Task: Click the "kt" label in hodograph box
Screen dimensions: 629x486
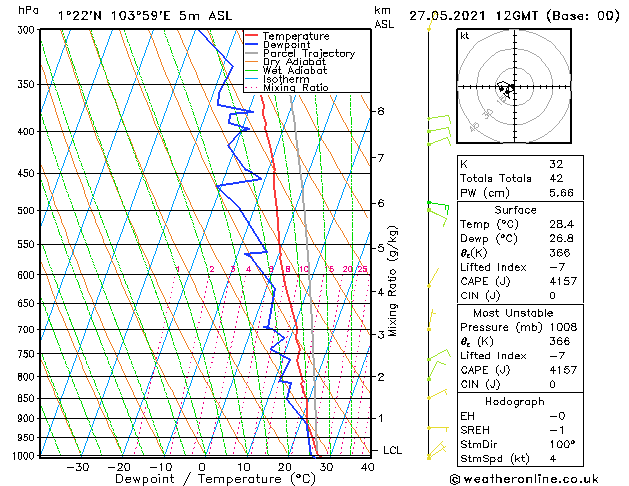Action: [465, 36]
